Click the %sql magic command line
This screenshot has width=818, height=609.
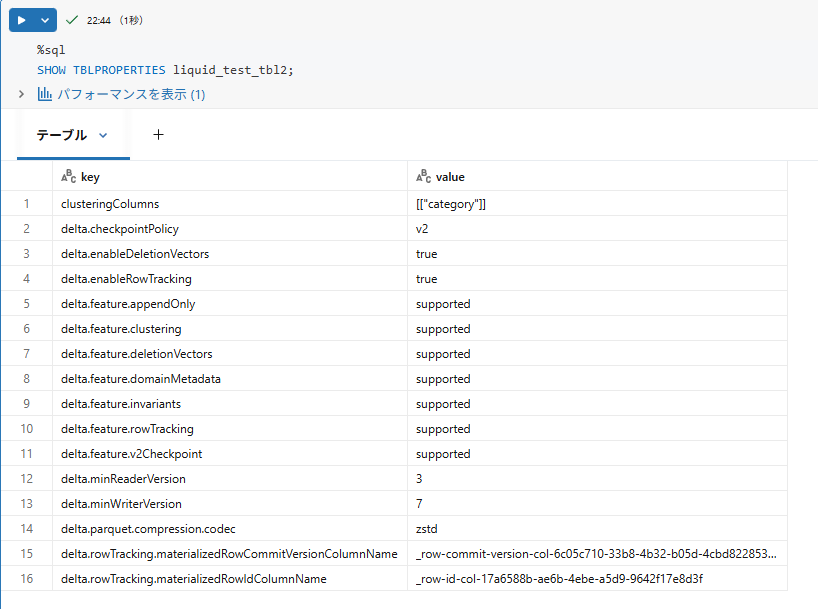click(x=51, y=50)
